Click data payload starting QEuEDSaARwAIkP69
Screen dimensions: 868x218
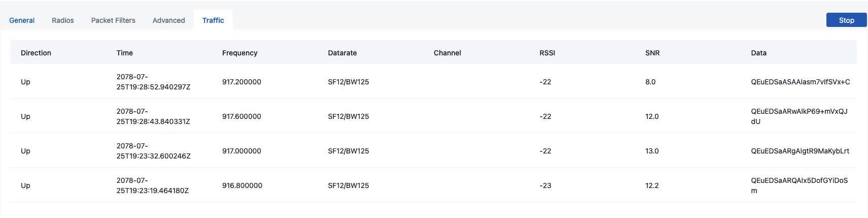tap(800, 116)
